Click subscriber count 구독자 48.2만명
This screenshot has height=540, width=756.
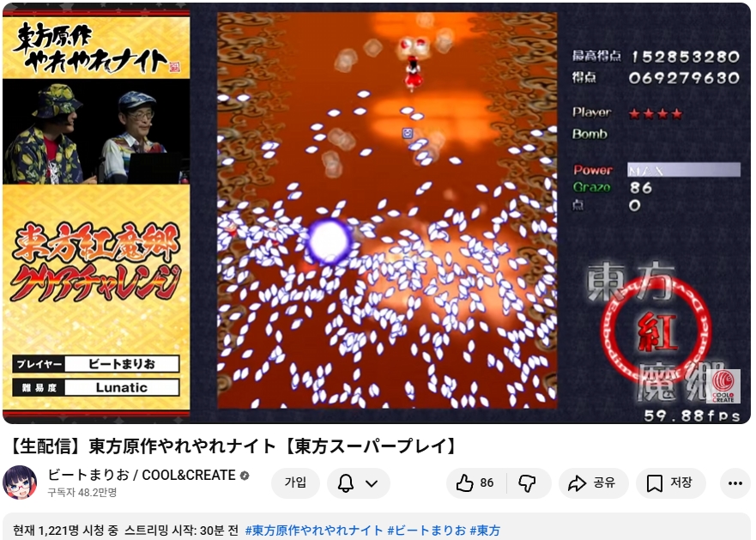point(82,493)
